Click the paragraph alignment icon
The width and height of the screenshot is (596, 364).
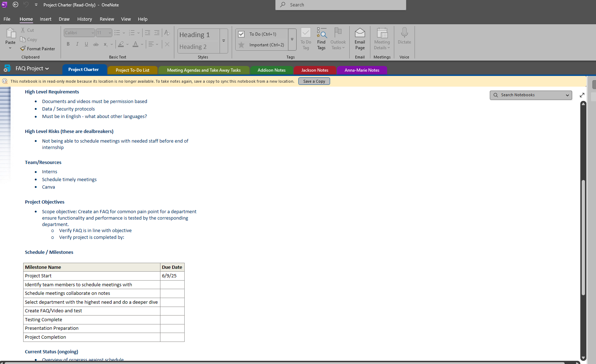pos(151,44)
